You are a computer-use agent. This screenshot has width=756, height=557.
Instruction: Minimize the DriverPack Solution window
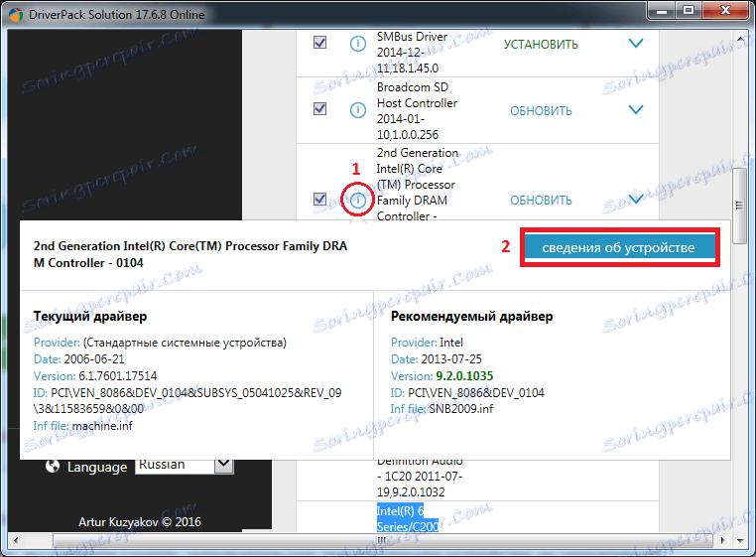tap(662, 11)
